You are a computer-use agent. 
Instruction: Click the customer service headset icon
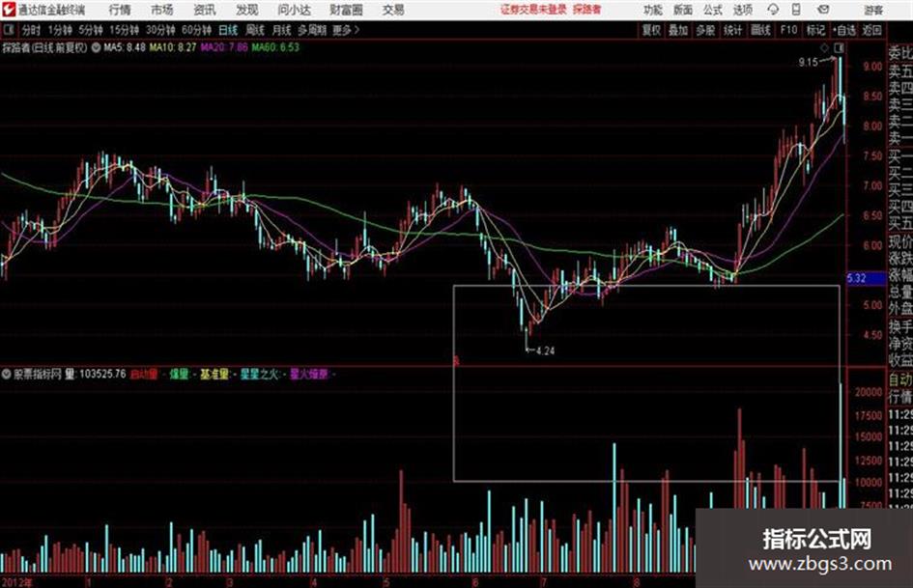(773, 10)
